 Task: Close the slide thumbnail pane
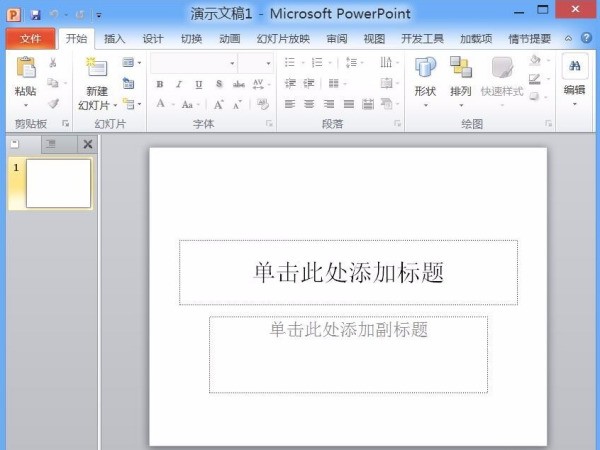pos(88,144)
